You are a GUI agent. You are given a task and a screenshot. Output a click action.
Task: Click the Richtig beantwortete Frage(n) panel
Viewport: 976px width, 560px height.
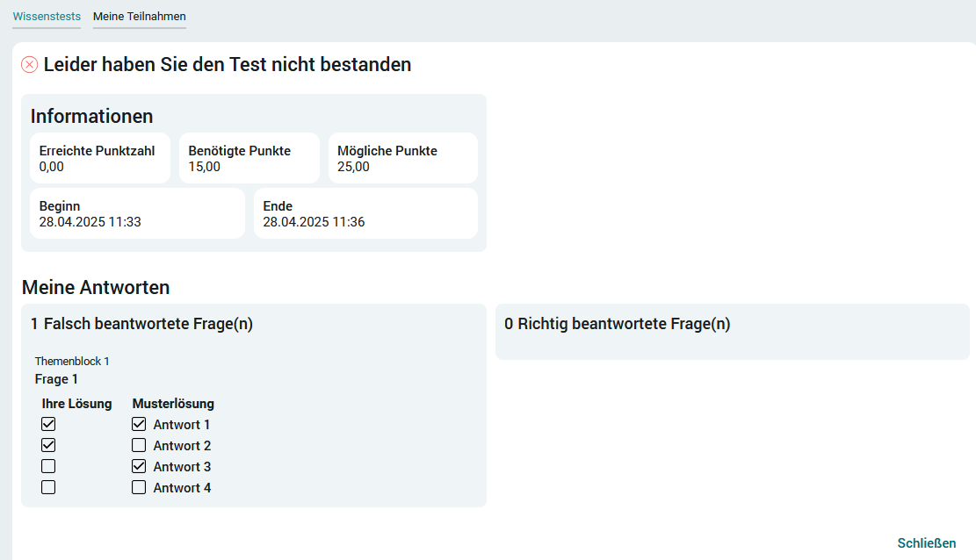tap(733, 332)
